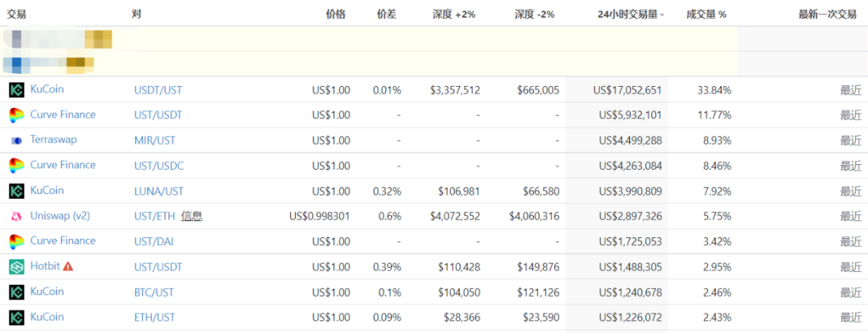Open the Terraswap exchange name link
The image size is (868, 333).
[54, 140]
